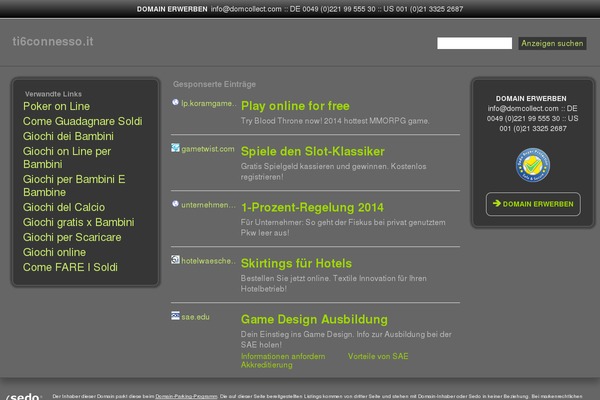Open the Poker on Line link
Viewport: 600px width, 400px height.
tap(57, 106)
